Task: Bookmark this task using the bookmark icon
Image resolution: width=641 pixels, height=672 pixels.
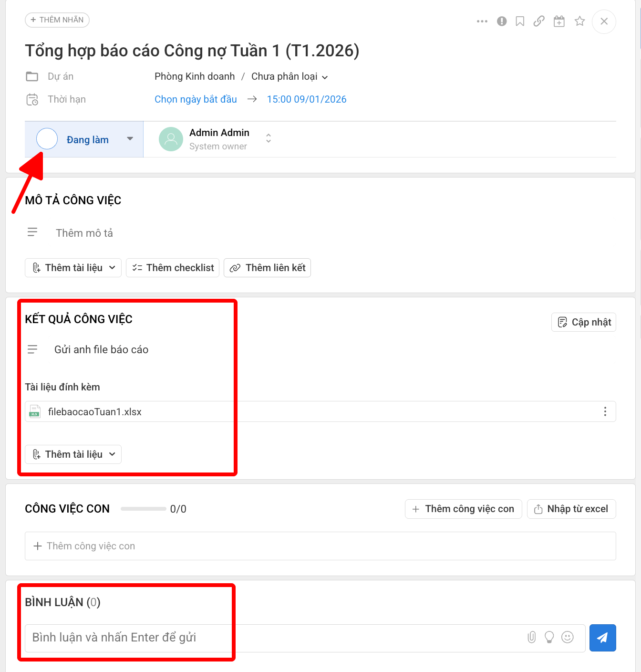Action: 519,21
